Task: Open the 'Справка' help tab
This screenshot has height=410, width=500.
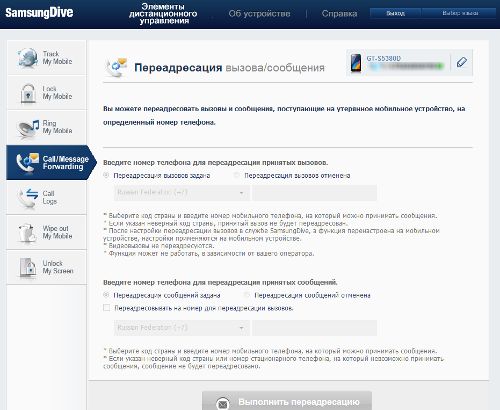Action: [x=339, y=14]
